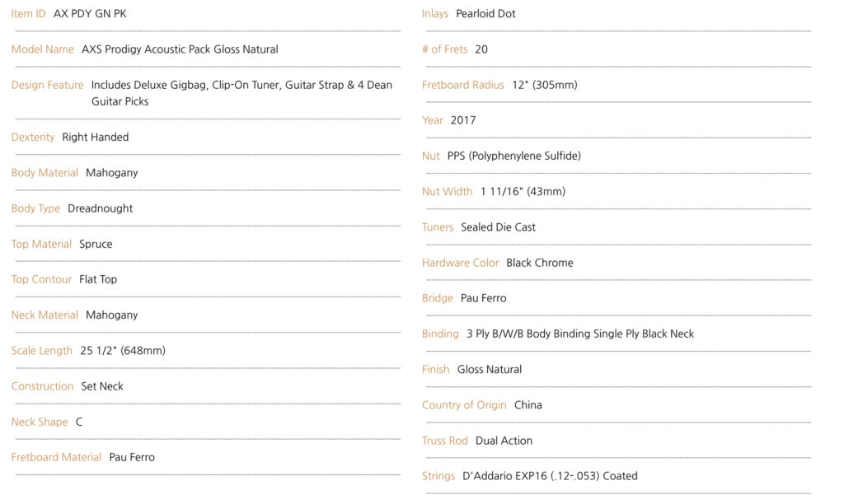Screen dimensions: 844x504
Task: Click the Body Material label
Action: point(45,173)
